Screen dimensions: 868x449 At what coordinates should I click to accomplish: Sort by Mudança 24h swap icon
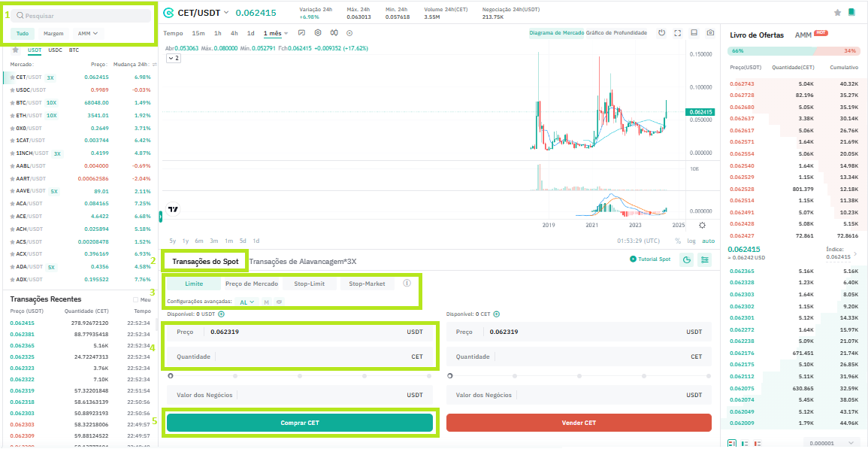[x=155, y=64]
